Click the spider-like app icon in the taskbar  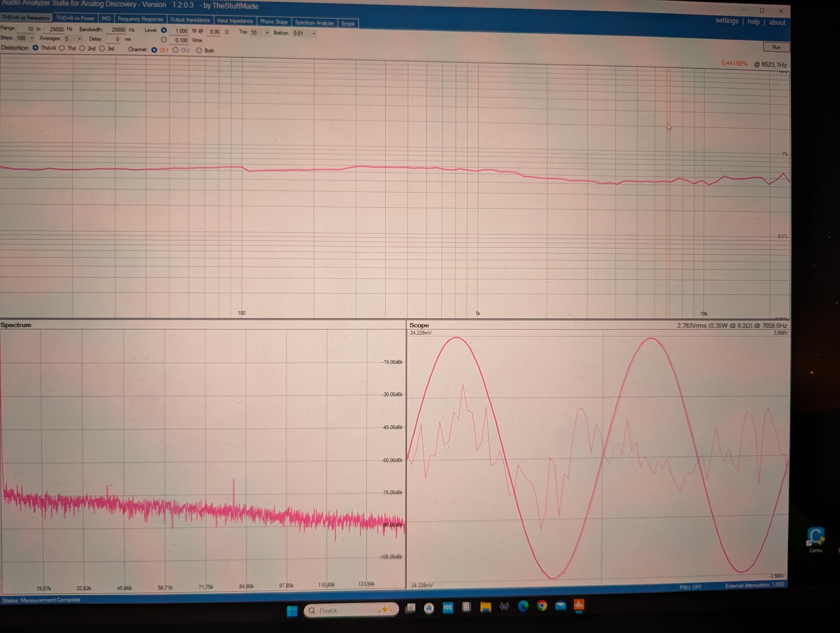(x=504, y=607)
